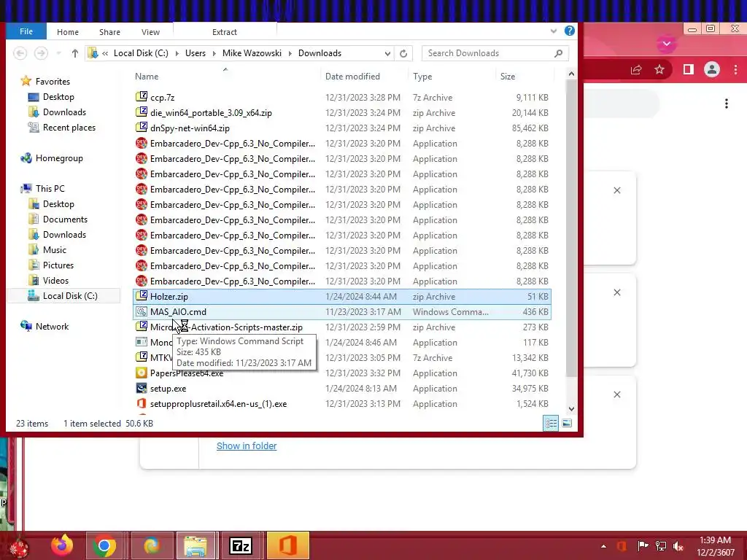The height and width of the screenshot is (560, 747).
Task: Select Local Disk (C:) in the sidebar
Action: [x=70, y=296]
